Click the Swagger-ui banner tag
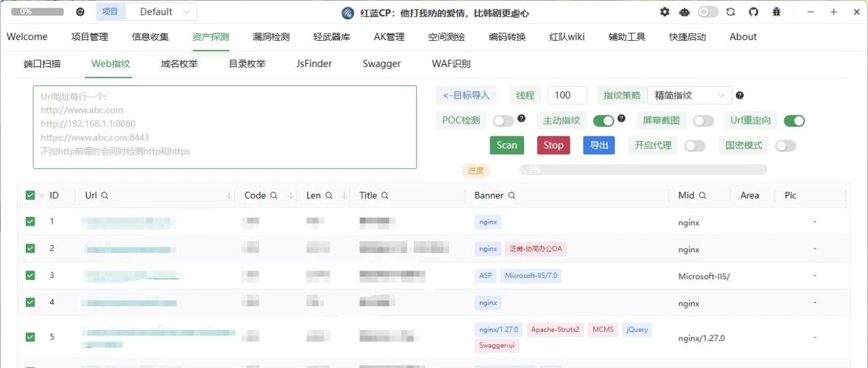 click(497, 345)
